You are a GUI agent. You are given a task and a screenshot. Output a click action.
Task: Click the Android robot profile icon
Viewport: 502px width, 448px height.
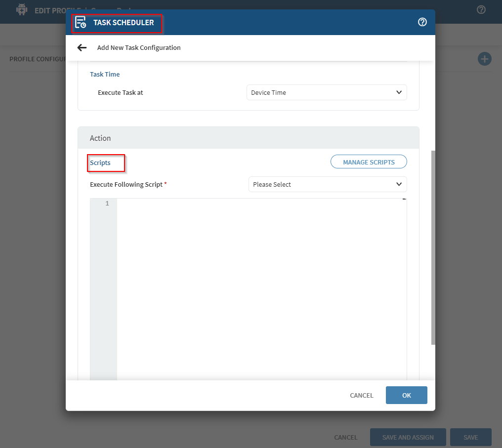pyautogui.click(x=22, y=10)
